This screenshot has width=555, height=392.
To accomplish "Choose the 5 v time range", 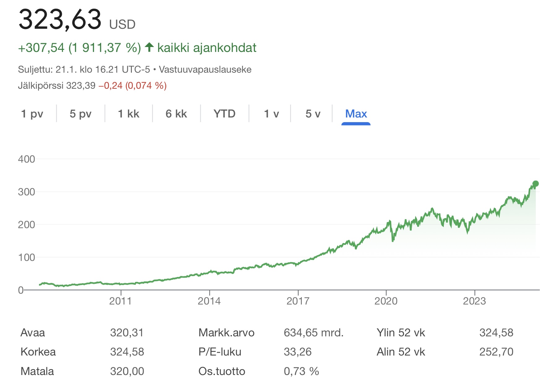I will [313, 114].
